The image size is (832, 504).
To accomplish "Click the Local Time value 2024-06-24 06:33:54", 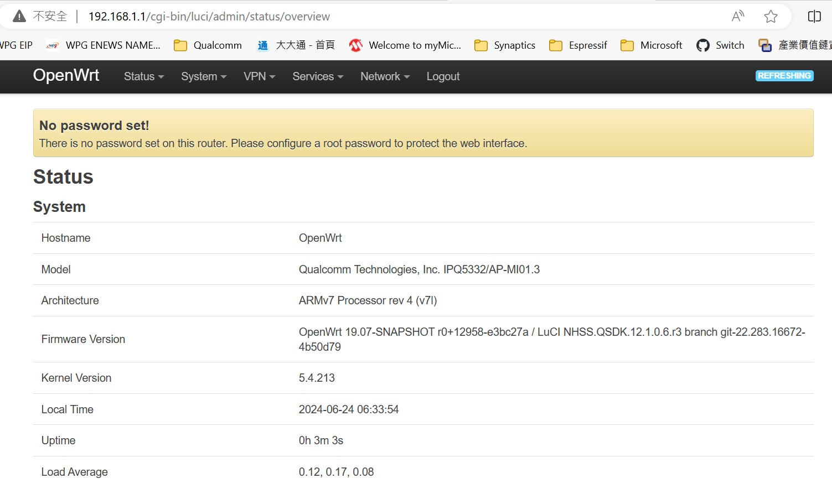I will click(349, 409).
